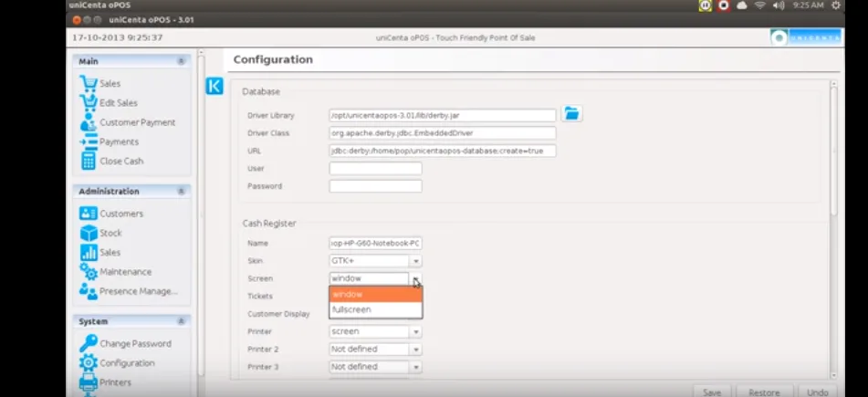Viewport: 868px width, 397px height.
Task: Collapse the Administration panel section
Action: click(181, 191)
